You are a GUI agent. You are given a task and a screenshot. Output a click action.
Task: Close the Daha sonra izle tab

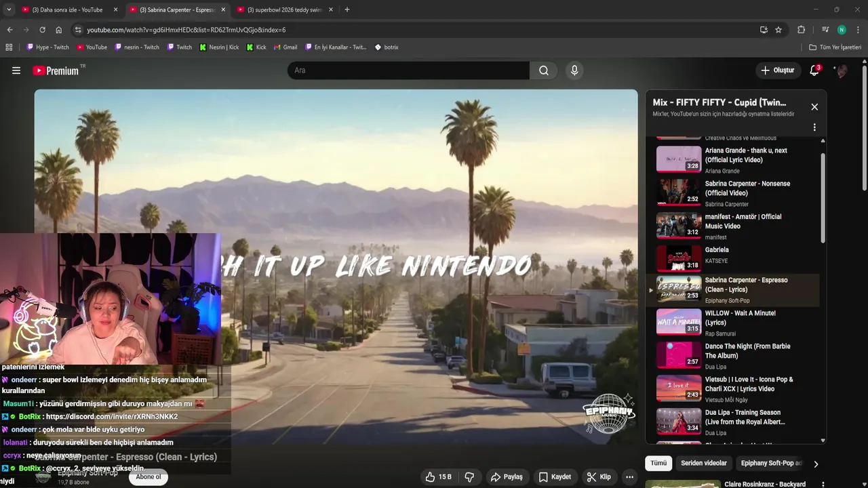pos(115,10)
